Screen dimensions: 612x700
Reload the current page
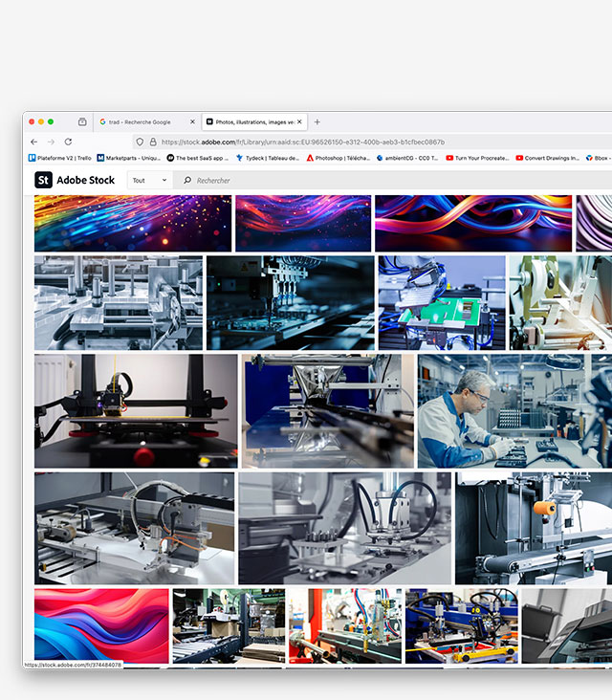click(68, 142)
